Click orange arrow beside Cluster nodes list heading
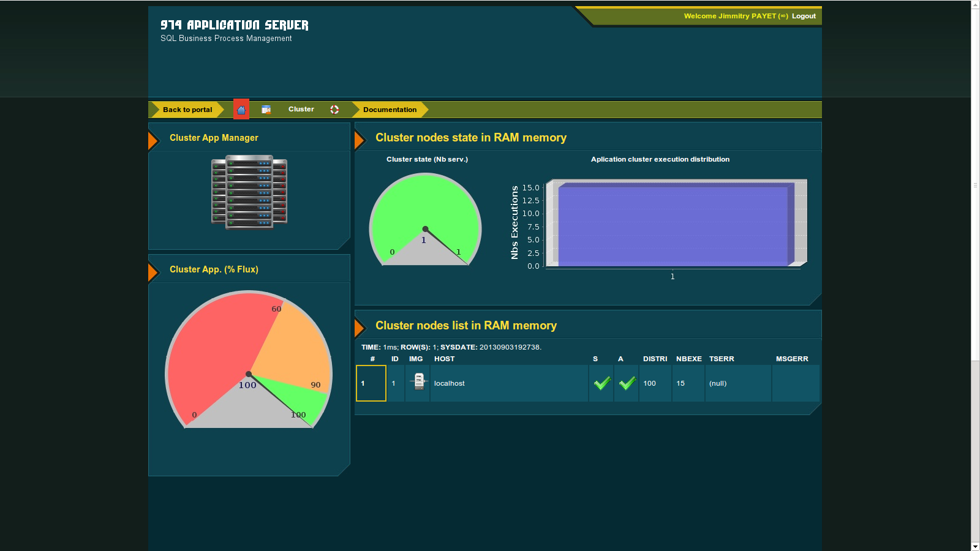 point(359,328)
